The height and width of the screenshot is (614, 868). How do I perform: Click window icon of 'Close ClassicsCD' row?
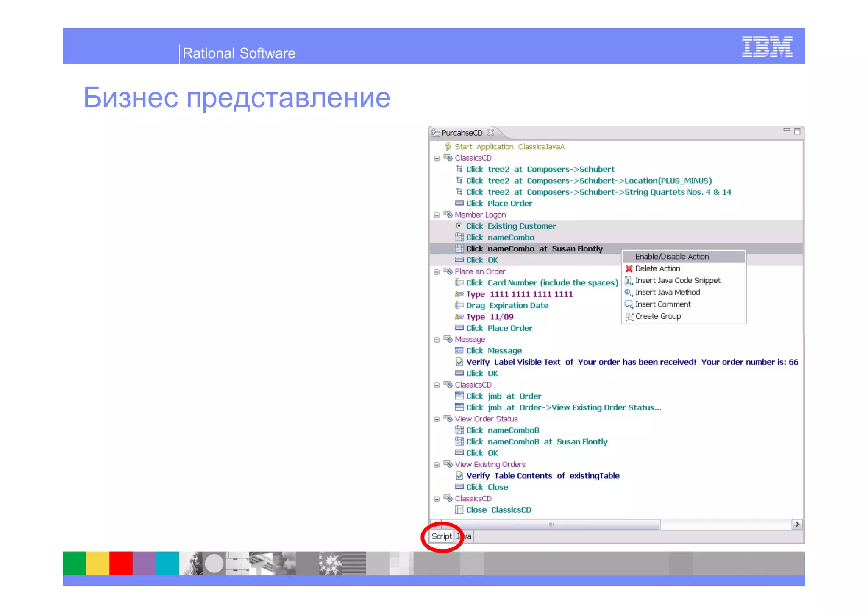pyautogui.click(x=459, y=510)
